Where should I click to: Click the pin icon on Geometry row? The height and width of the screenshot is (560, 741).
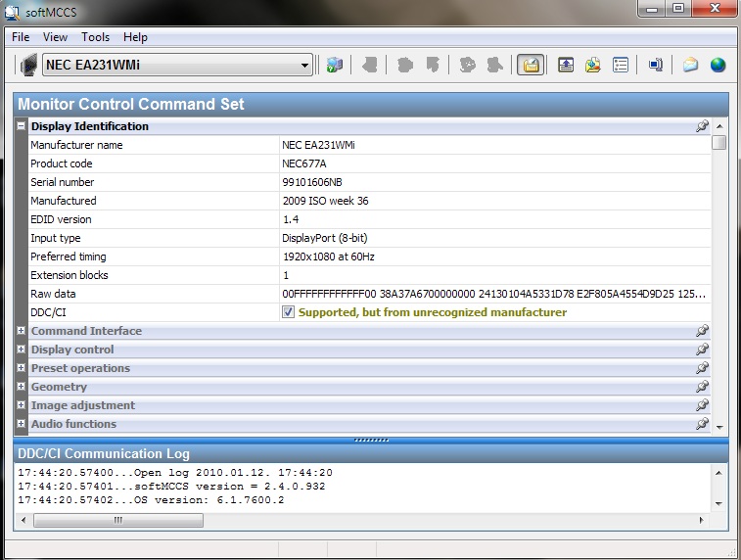[x=702, y=387]
